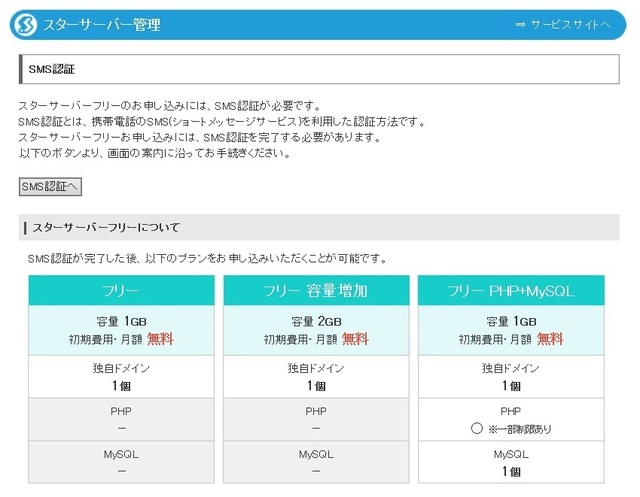640x497 pixels.
Task: Click PHP label in フリー plan
Action: pos(121,411)
